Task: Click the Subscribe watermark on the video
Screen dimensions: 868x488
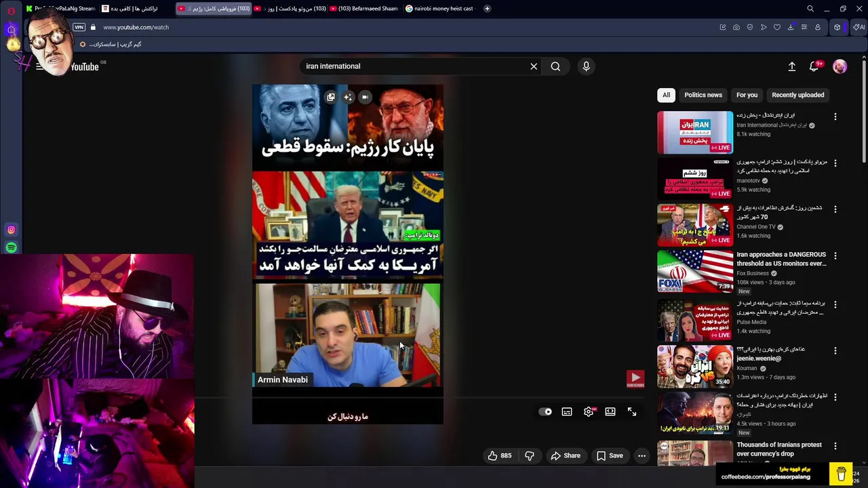Action: click(635, 379)
